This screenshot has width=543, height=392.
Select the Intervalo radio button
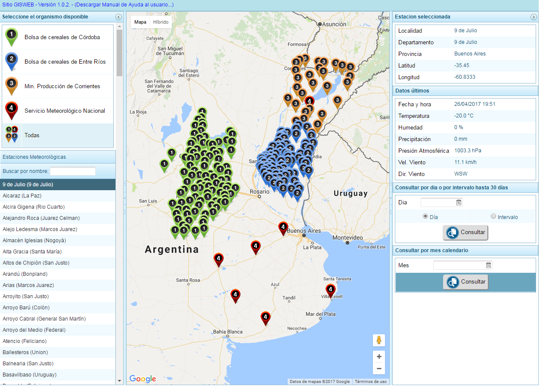point(493,216)
